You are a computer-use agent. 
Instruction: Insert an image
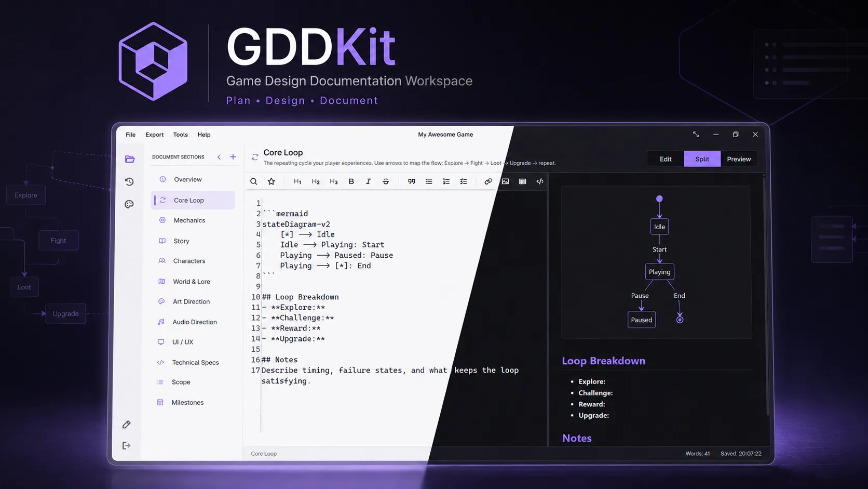(x=505, y=181)
